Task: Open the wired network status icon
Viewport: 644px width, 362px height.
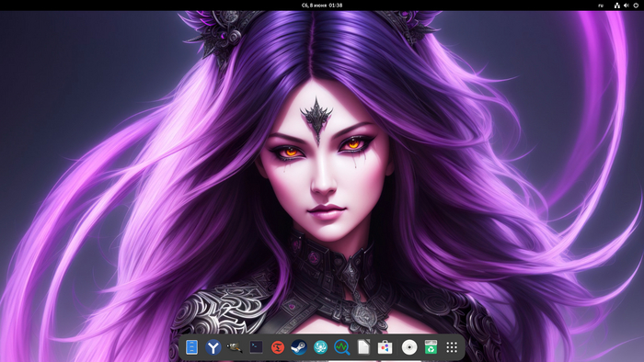Action: click(x=617, y=6)
